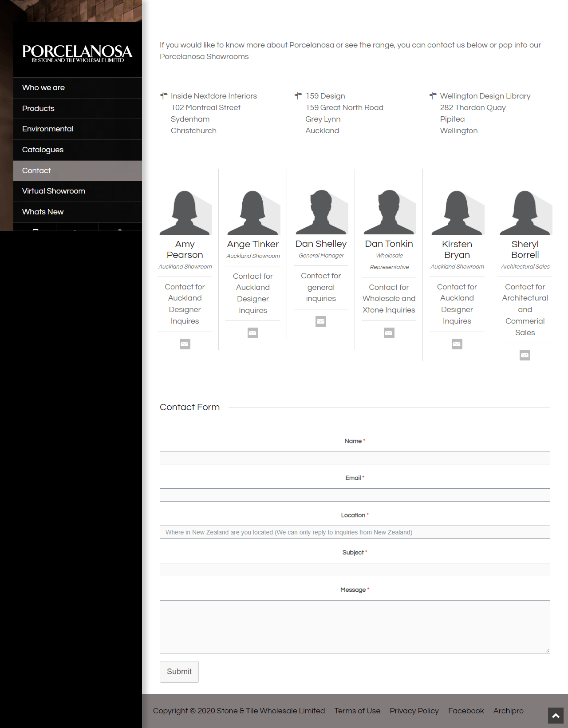Click signpost icon beside Wellington Design Library

click(x=433, y=95)
